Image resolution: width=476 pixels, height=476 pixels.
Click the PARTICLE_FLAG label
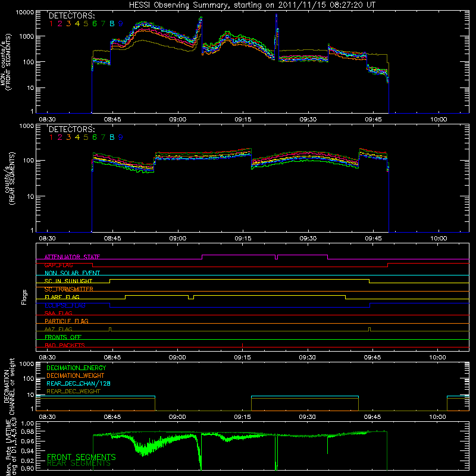click(x=67, y=321)
